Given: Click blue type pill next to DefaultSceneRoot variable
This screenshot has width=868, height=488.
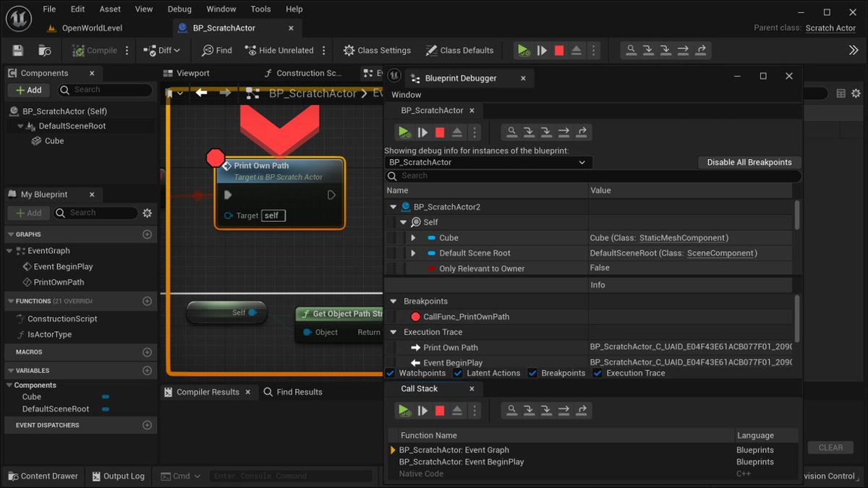Looking at the screenshot, I should click(106, 409).
